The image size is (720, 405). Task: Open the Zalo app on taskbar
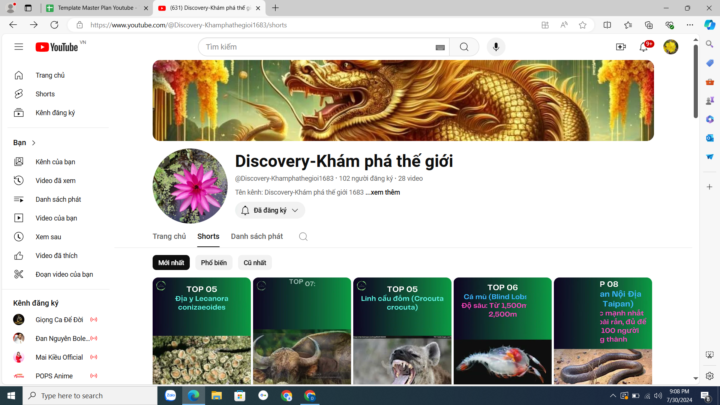click(170, 396)
